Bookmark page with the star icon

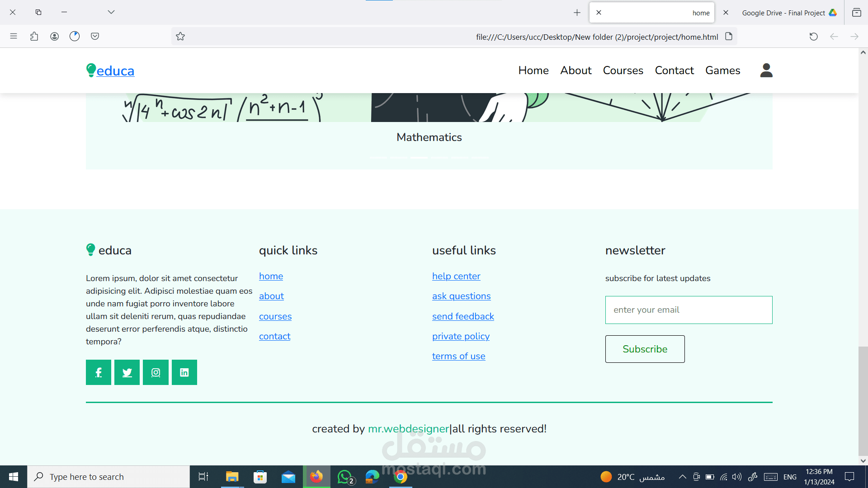pyautogui.click(x=180, y=37)
